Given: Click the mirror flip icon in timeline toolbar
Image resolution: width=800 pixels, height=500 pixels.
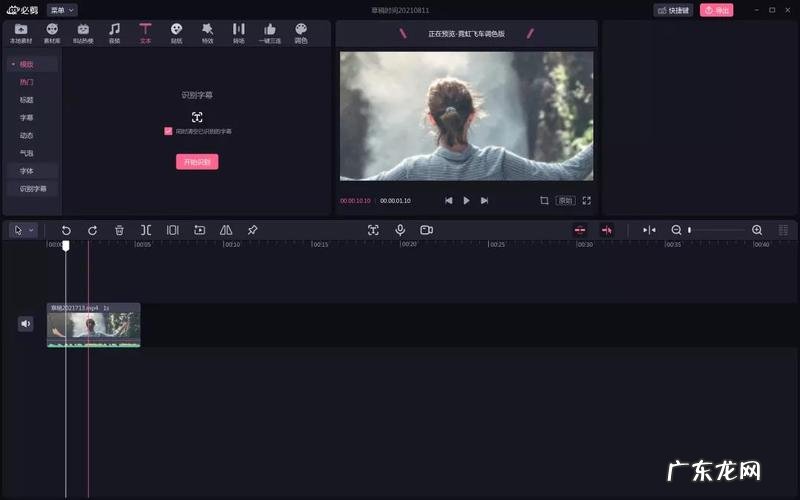Looking at the screenshot, I should [226, 230].
